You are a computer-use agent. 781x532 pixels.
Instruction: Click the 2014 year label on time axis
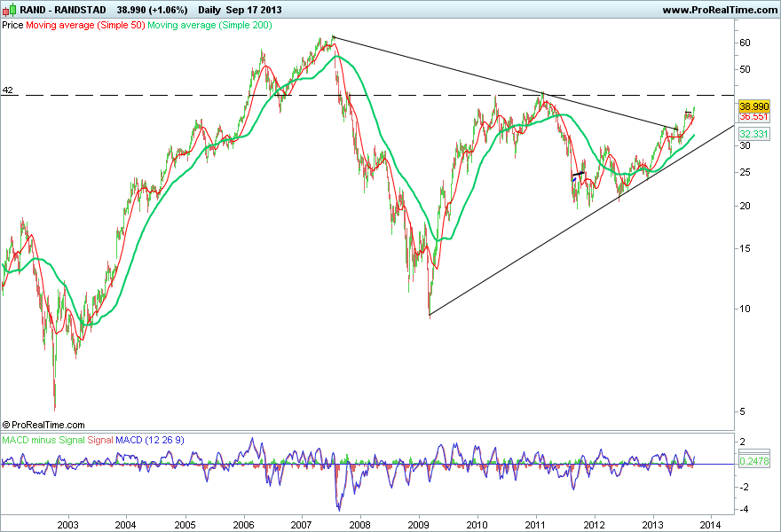711,525
